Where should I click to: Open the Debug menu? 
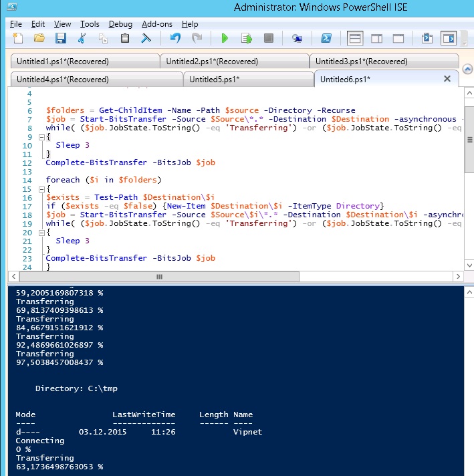pos(120,24)
